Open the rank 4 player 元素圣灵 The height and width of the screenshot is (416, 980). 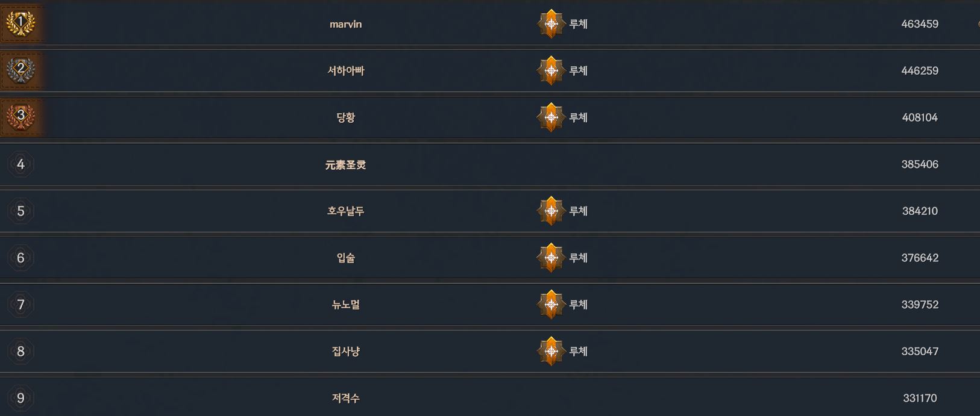[345, 164]
